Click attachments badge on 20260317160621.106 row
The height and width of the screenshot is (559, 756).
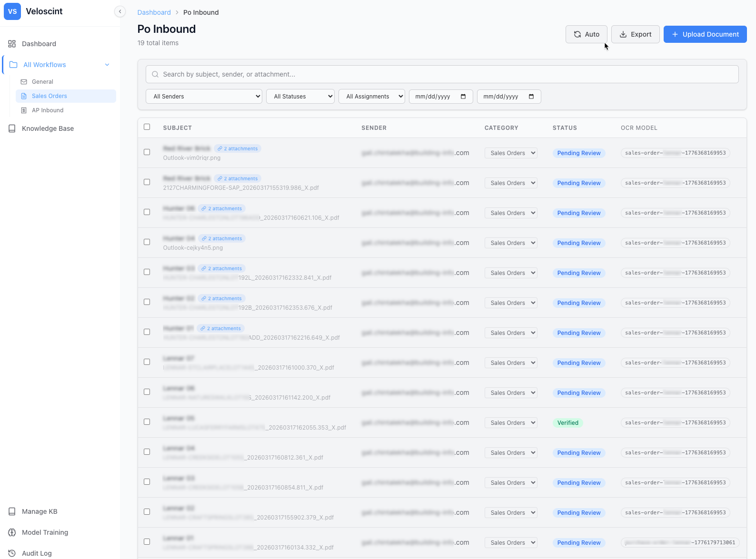[x=222, y=208]
